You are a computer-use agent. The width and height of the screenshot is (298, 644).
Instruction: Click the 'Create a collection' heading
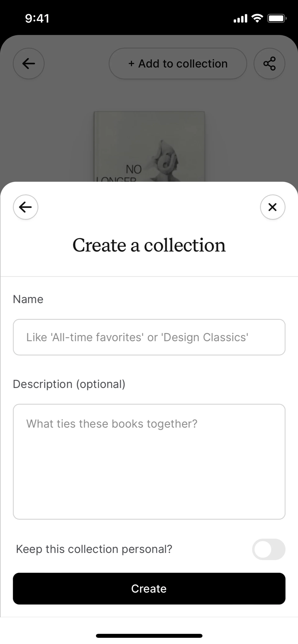point(149,245)
